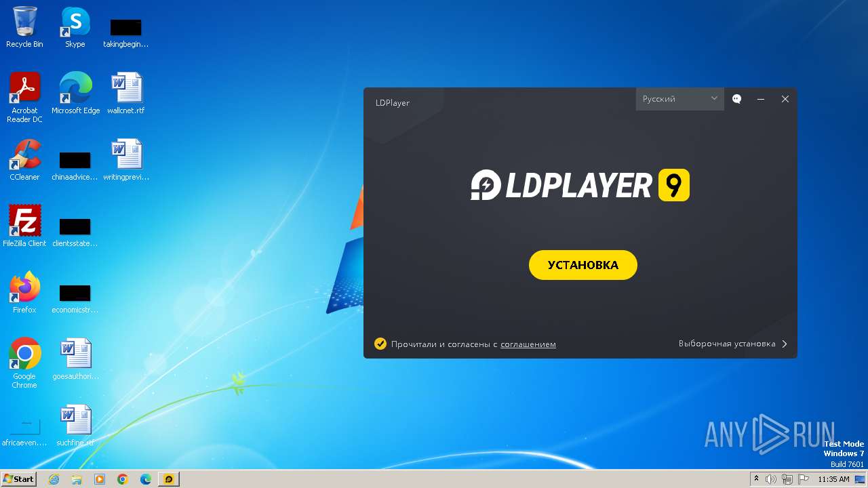Toggle the agreement checkbox in LDPlayer installer
Screen dimensions: 868x488
point(380,344)
